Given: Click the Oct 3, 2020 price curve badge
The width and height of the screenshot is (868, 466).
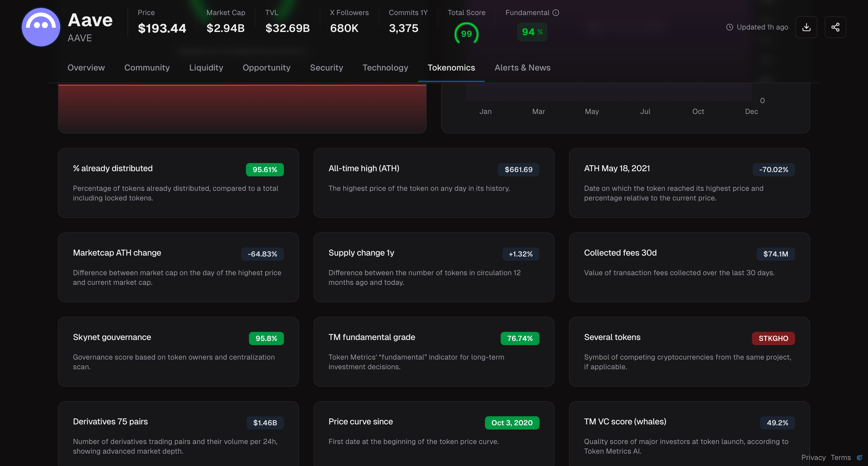Looking at the screenshot, I should (x=512, y=423).
